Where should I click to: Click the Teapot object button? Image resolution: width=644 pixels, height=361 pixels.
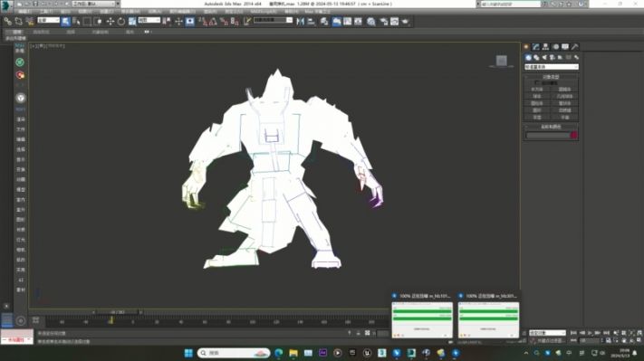coord(537,118)
